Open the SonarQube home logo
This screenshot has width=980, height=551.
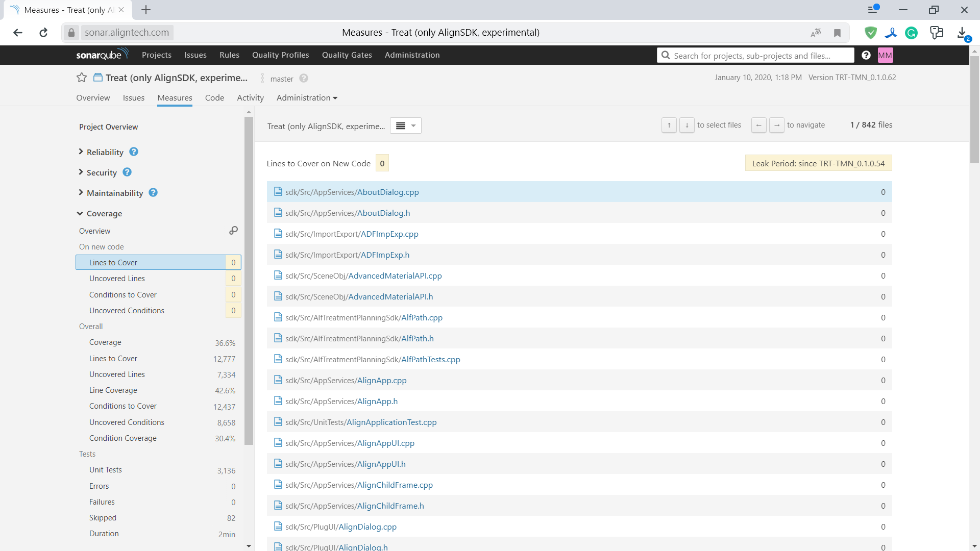pos(102,55)
